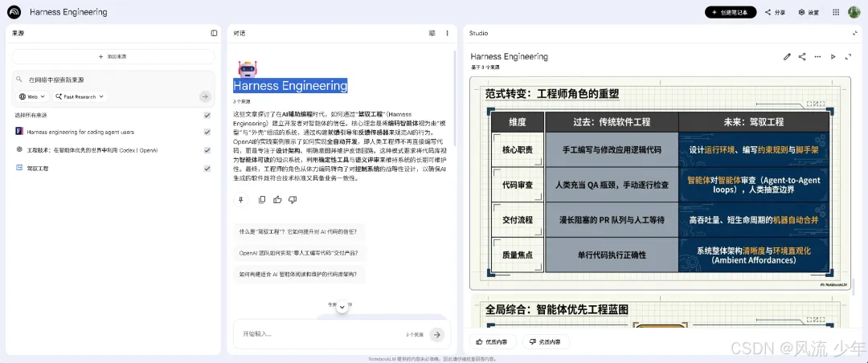868x363 pixels.
Task: Expand the Studio deck to fullscreen
Action: pos(848,56)
